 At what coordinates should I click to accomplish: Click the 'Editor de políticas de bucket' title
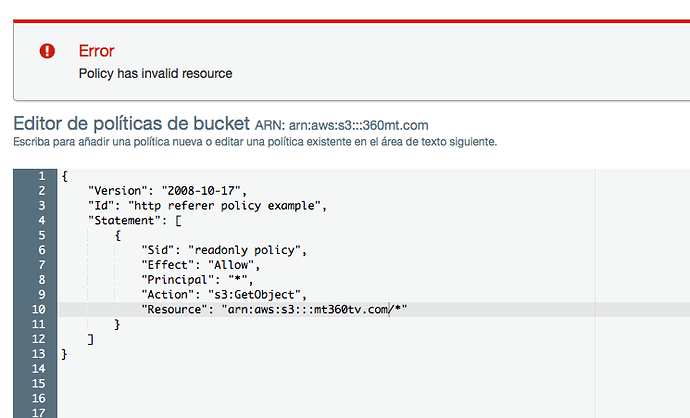[x=132, y=124]
